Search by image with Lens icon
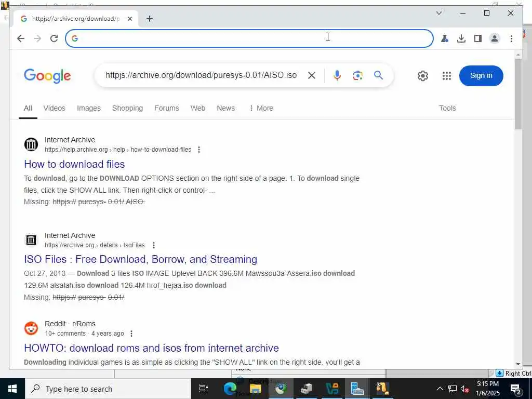The width and height of the screenshot is (532, 399). point(357,75)
